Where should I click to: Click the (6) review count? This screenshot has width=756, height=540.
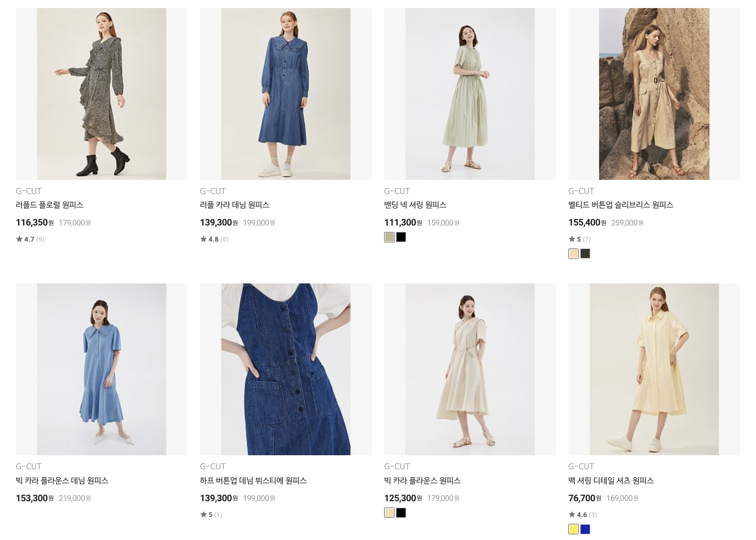point(224,239)
